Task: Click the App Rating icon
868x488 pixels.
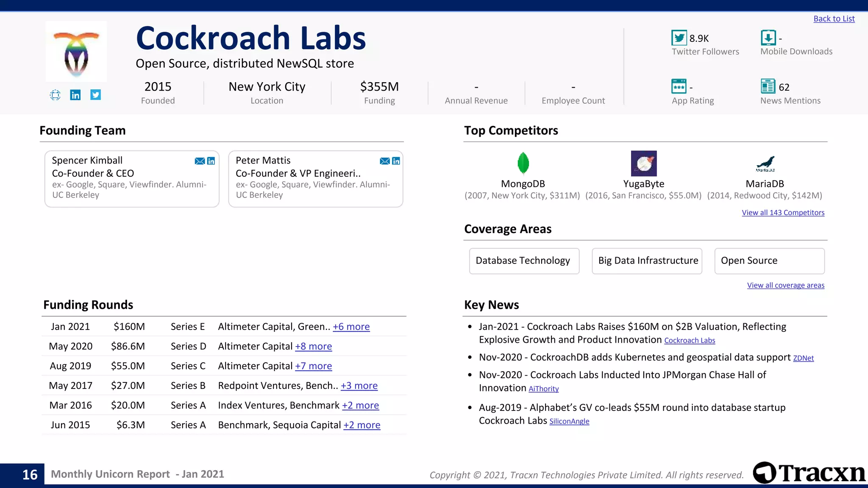Action: click(679, 86)
